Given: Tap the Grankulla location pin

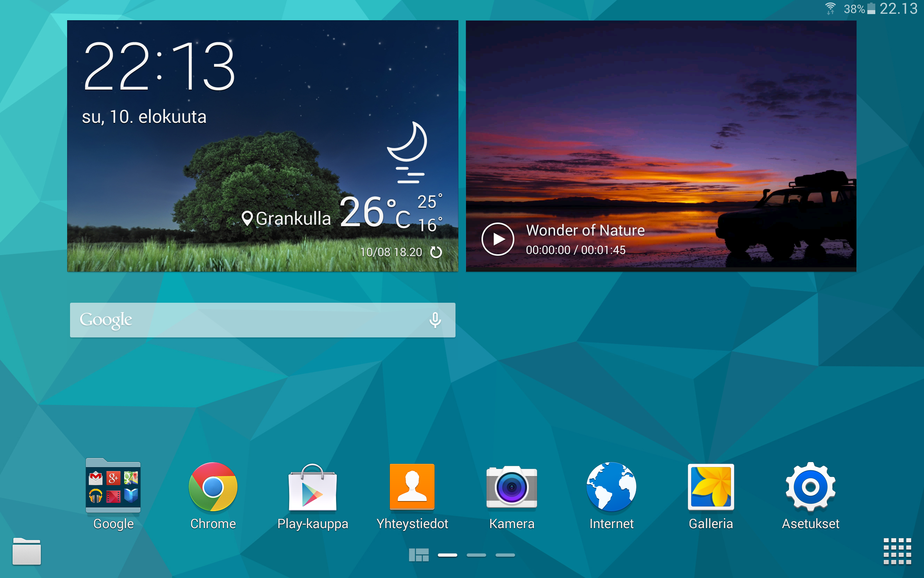Looking at the screenshot, I should 247,219.
